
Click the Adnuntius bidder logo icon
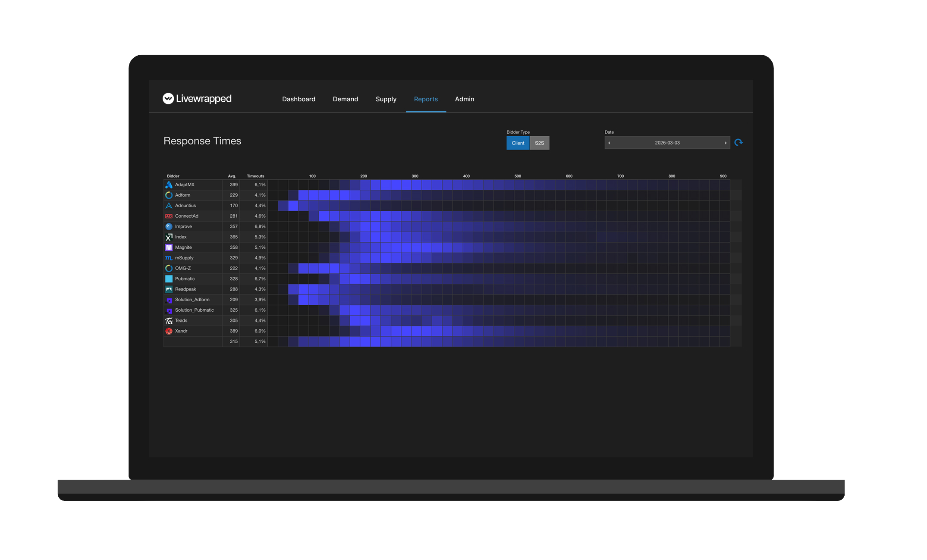169,206
